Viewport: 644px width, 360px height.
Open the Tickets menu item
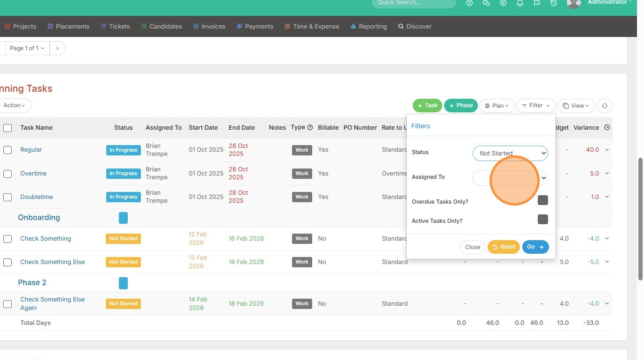click(x=115, y=27)
